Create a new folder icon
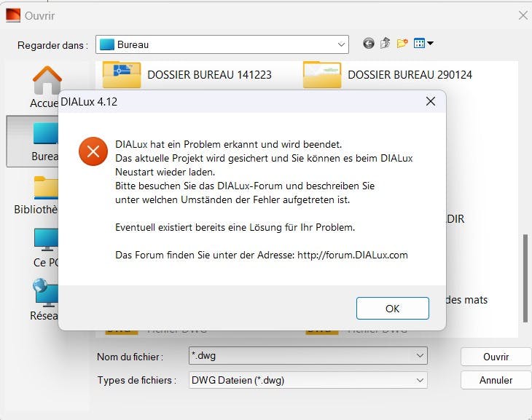This screenshot has width=532, height=420. [x=402, y=44]
